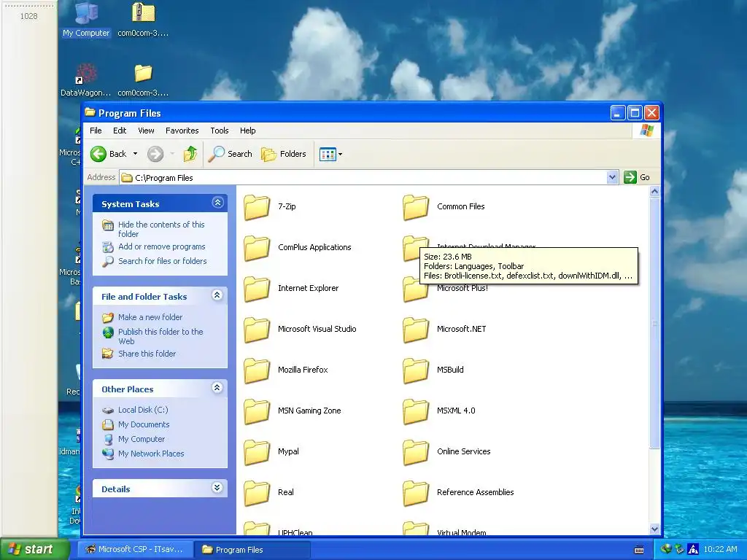Image resolution: width=747 pixels, height=560 pixels.
Task: Open the Microsoft Visual Studio folder icon
Action: [x=258, y=330]
